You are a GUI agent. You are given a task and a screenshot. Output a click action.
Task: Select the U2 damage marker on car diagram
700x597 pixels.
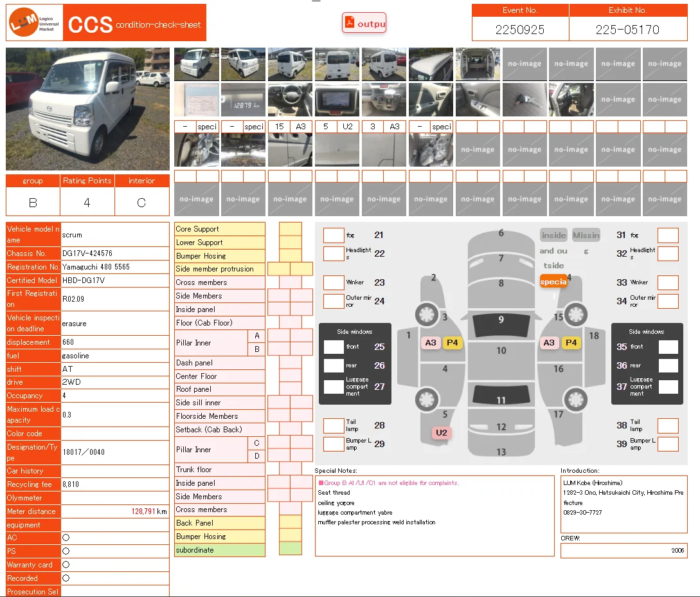click(441, 433)
